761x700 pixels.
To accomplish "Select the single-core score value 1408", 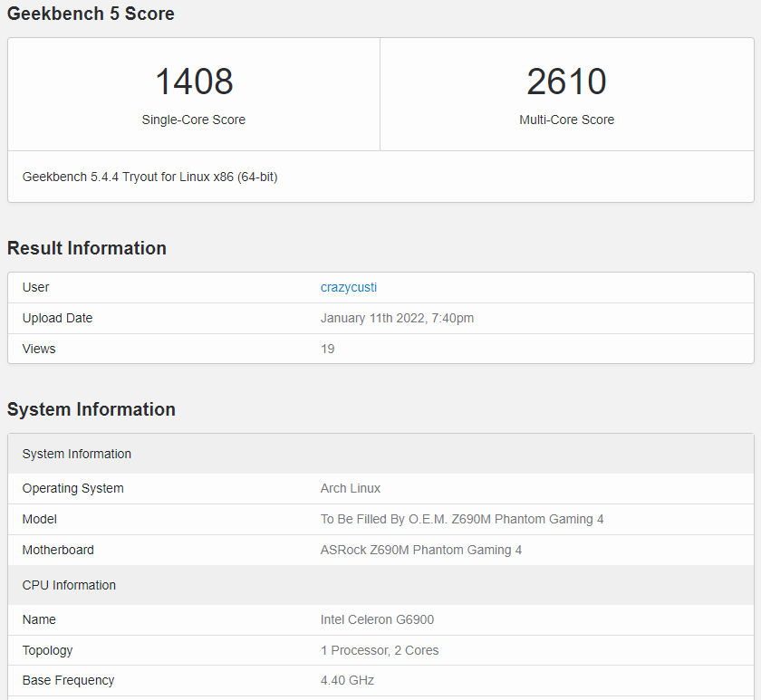I will pos(194,82).
